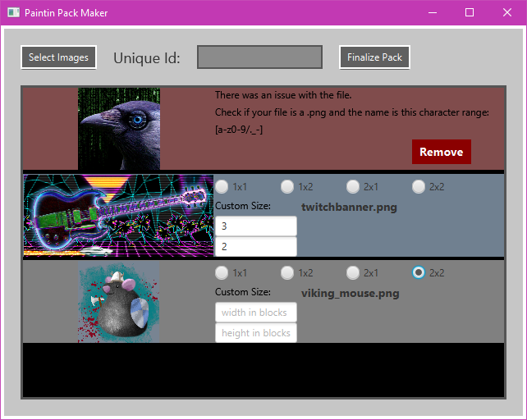Select 2x1 size for twitchbanner.png
The width and height of the screenshot is (527, 420).
(362, 186)
